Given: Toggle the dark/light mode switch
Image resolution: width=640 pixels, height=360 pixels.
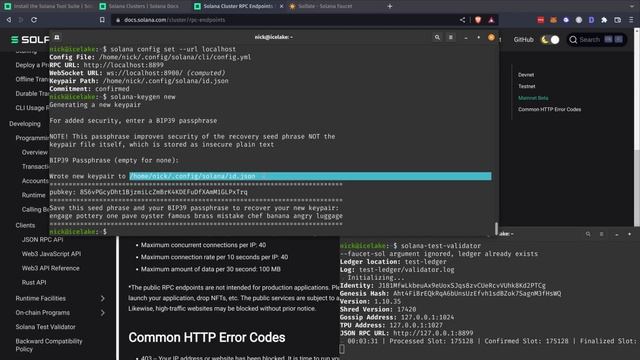Looking at the screenshot, I should click(x=550, y=40).
